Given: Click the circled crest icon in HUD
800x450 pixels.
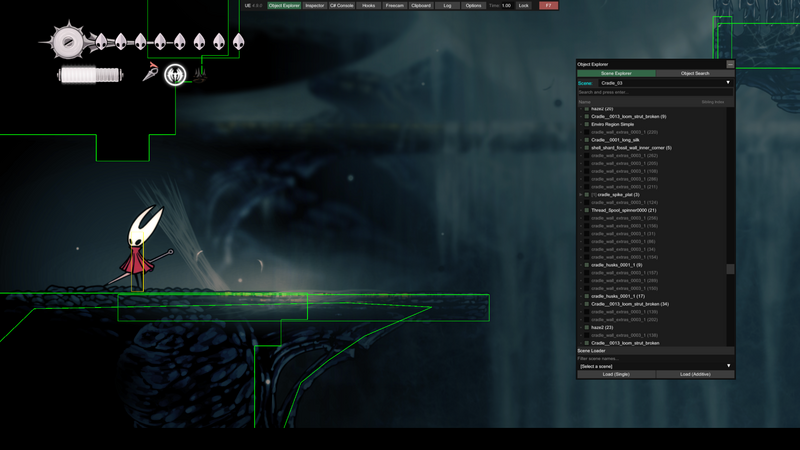Looking at the screenshot, I should click(175, 74).
